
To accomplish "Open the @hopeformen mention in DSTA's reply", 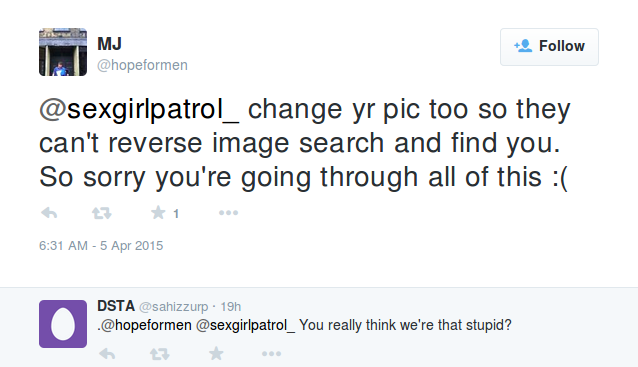I will pos(146,325).
